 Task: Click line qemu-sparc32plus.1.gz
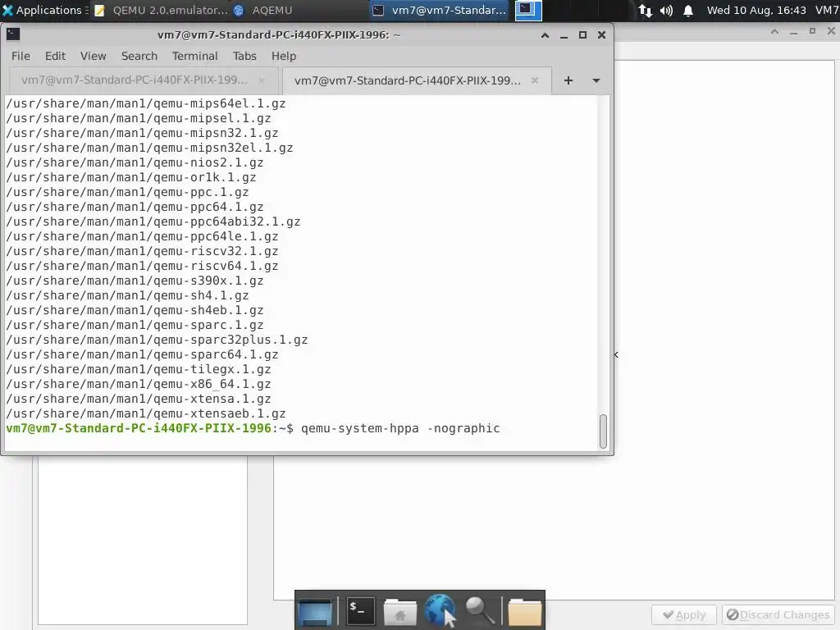click(157, 340)
